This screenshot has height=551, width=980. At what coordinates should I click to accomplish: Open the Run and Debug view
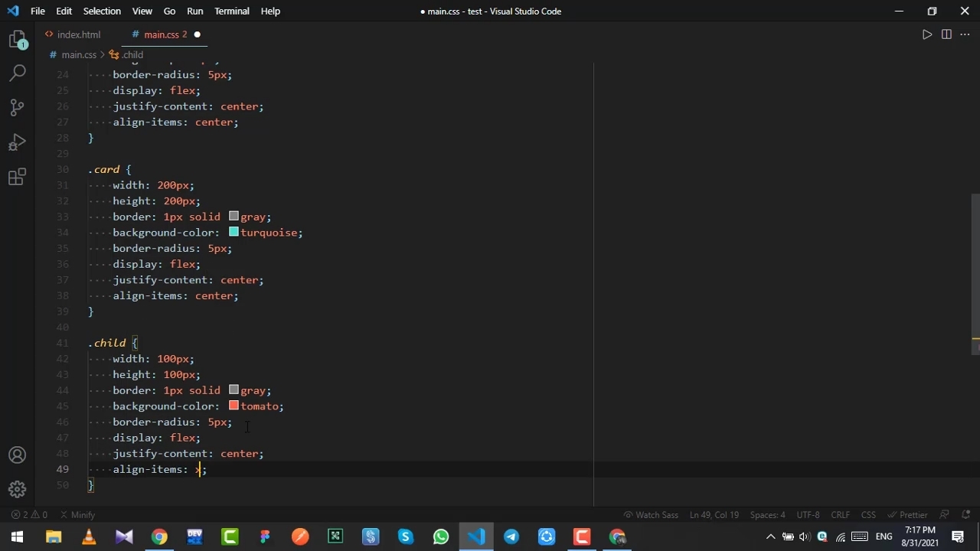[x=18, y=143]
